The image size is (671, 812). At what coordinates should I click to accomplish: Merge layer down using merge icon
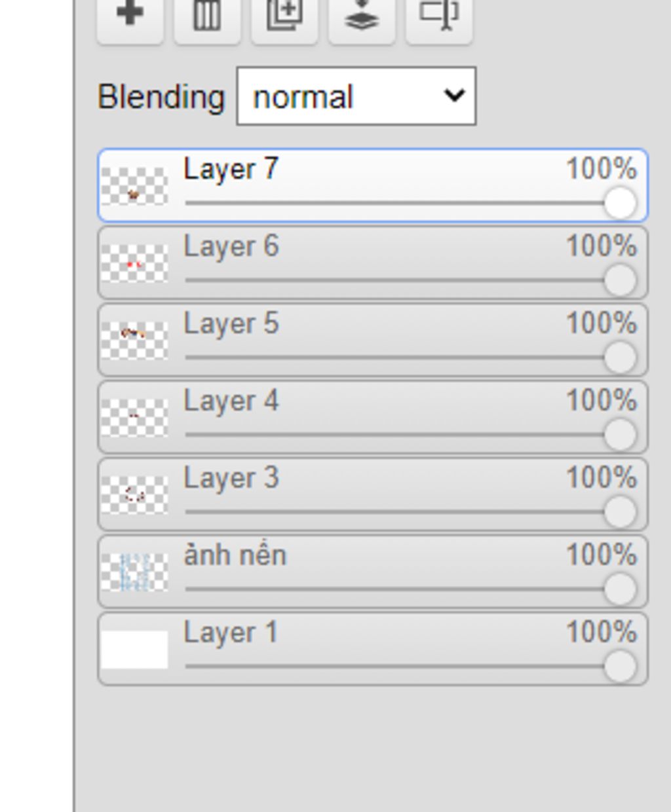pos(362,18)
